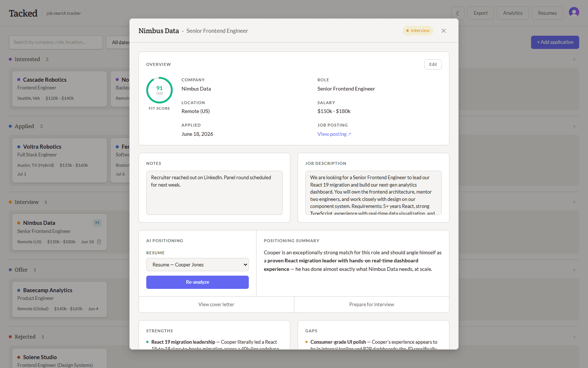
Task: Open View posting link
Action: (334, 134)
